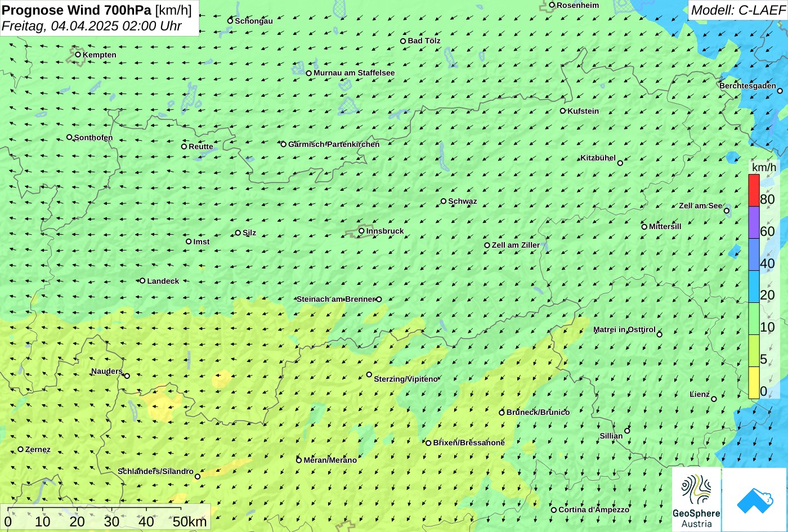Click the legend value 5

(x=764, y=359)
